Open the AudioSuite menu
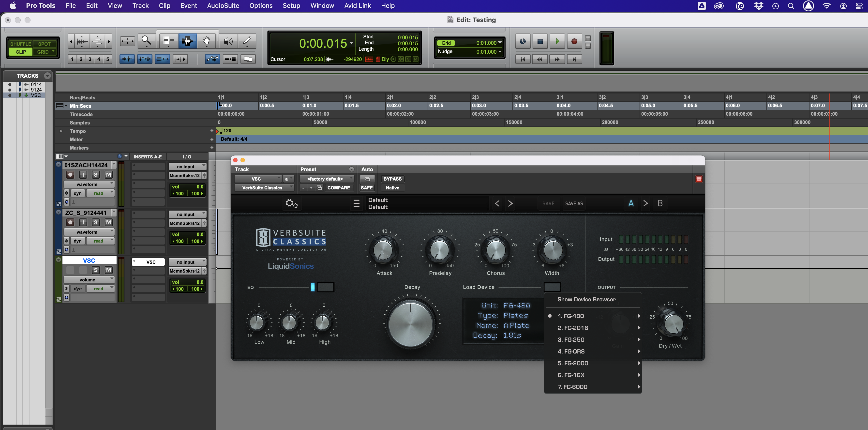The image size is (868, 430). coord(223,6)
